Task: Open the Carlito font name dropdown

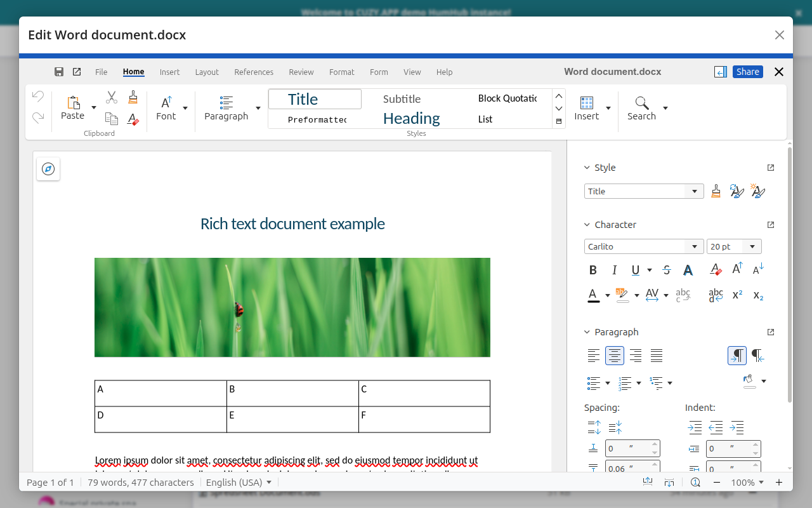Action: (x=694, y=246)
